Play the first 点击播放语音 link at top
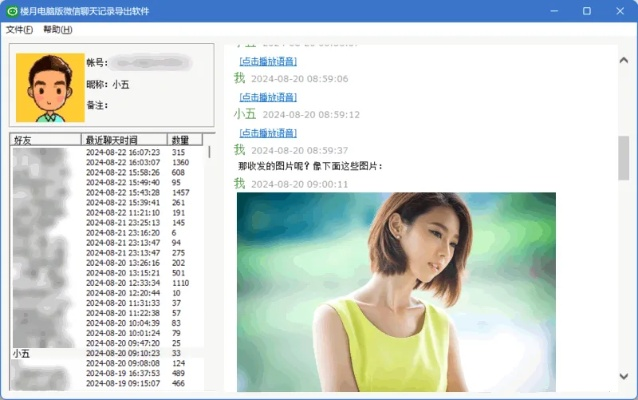The height and width of the screenshot is (400, 638). [268, 61]
